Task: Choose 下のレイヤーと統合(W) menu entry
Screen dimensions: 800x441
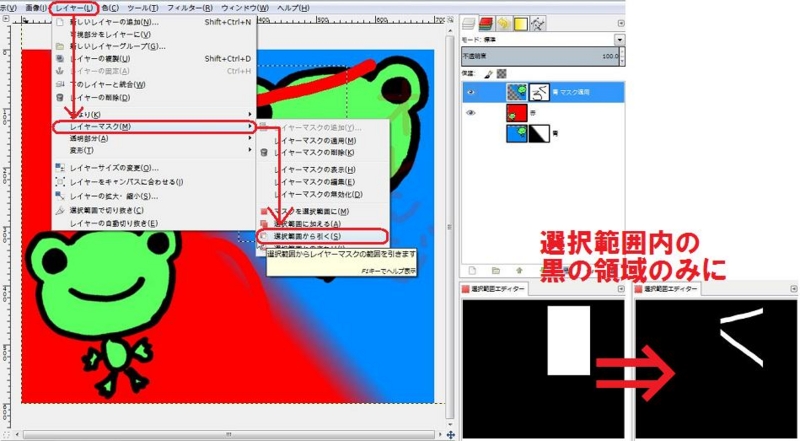Action: 154,84
